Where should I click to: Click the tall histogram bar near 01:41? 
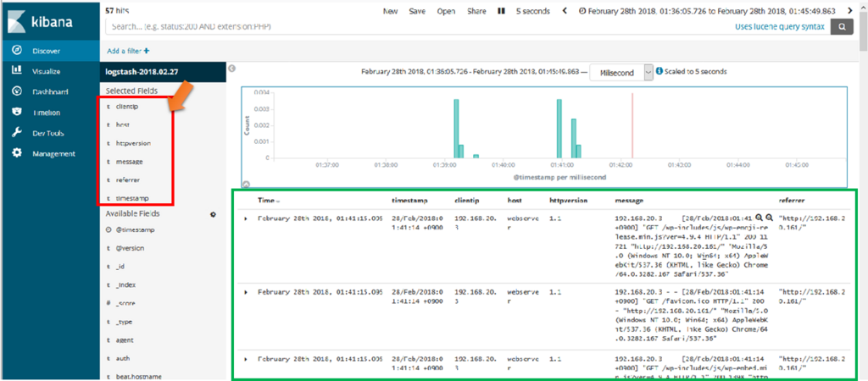(559, 129)
